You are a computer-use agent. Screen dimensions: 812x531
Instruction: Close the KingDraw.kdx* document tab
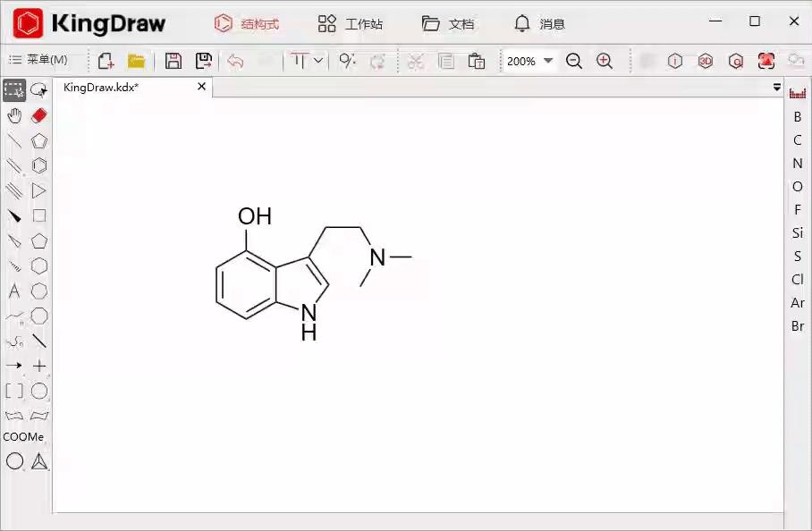[202, 87]
